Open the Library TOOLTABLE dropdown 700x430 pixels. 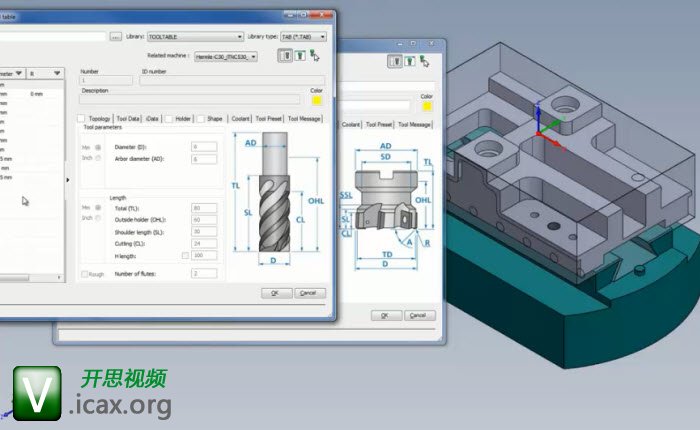(x=195, y=37)
